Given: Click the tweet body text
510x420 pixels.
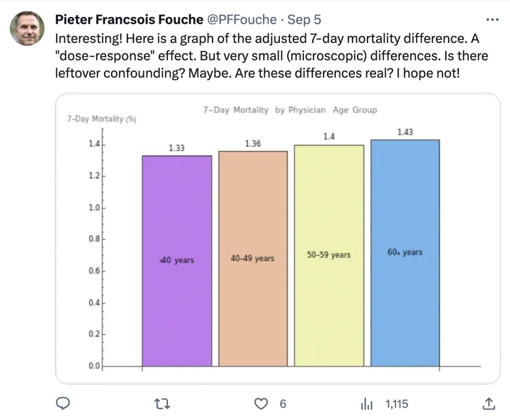Looking at the screenshot, I should point(271,56).
